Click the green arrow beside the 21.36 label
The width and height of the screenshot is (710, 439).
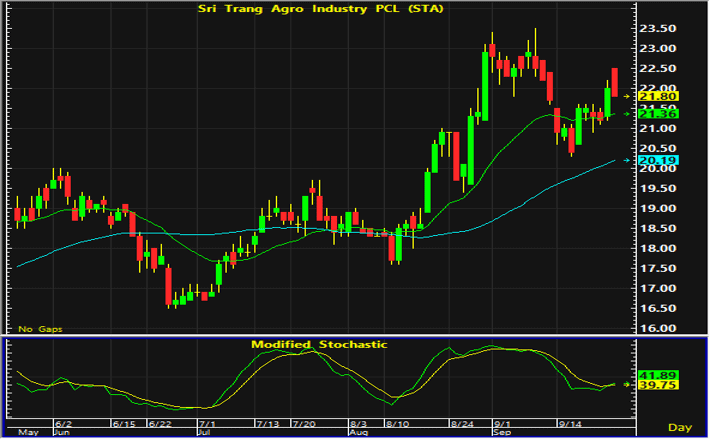(x=627, y=114)
